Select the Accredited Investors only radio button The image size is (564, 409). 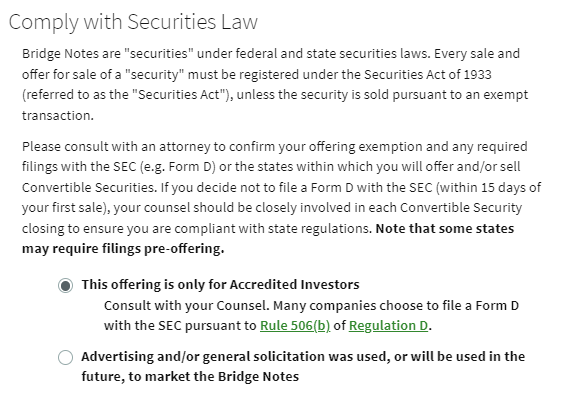coord(65,286)
